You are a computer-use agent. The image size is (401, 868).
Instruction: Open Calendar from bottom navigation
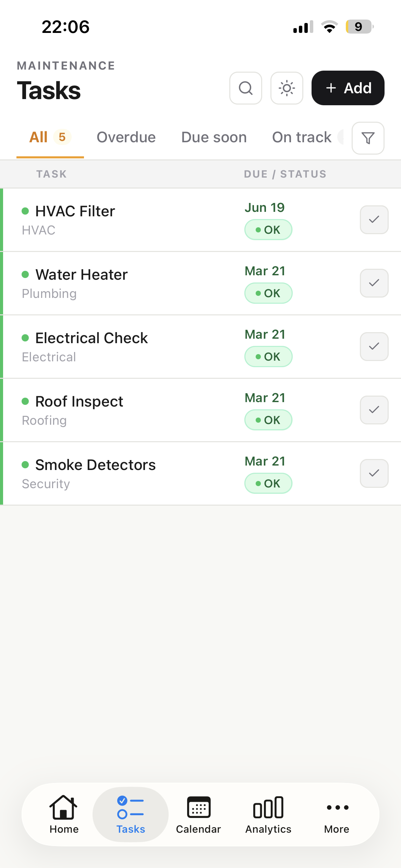(198, 814)
